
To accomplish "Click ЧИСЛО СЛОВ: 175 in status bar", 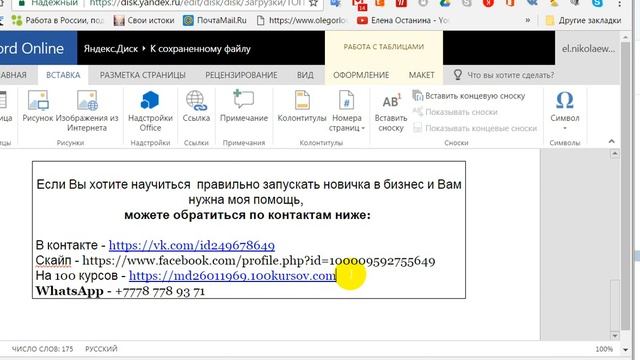I will 42,349.
